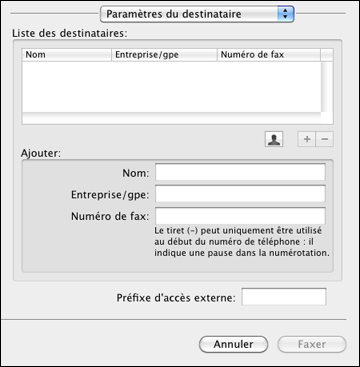Screen dimensions: 360x367
Task: Add recipient with the plus button
Action: [307, 139]
